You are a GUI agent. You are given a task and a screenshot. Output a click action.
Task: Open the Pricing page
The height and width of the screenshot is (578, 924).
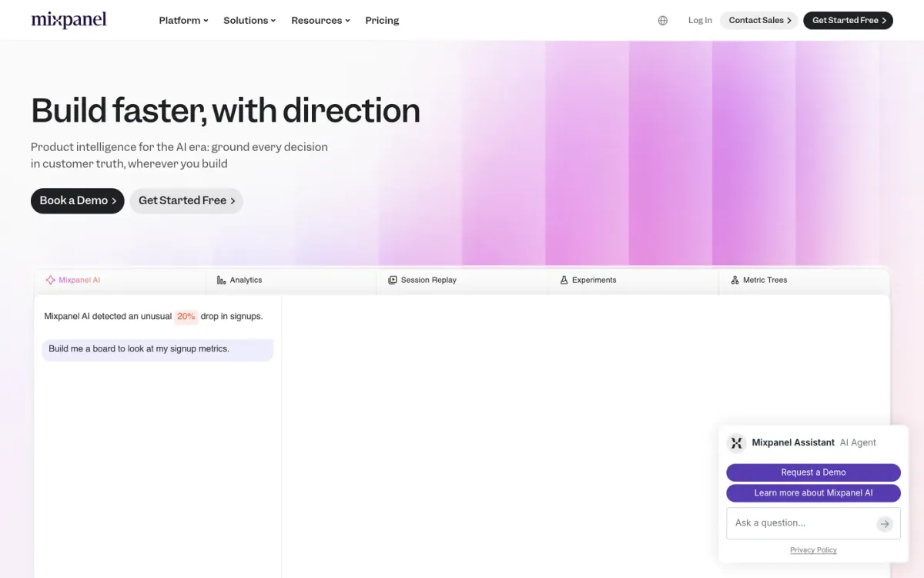382,21
